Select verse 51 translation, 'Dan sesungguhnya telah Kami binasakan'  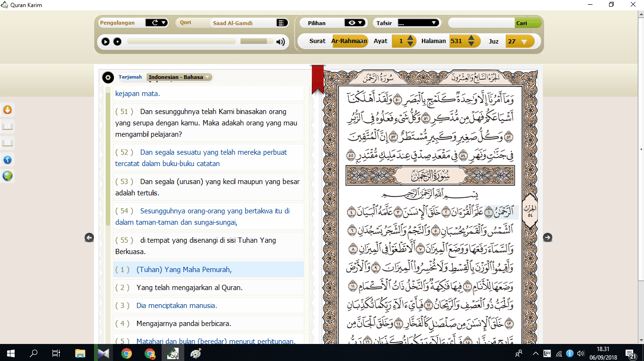pyautogui.click(x=208, y=123)
